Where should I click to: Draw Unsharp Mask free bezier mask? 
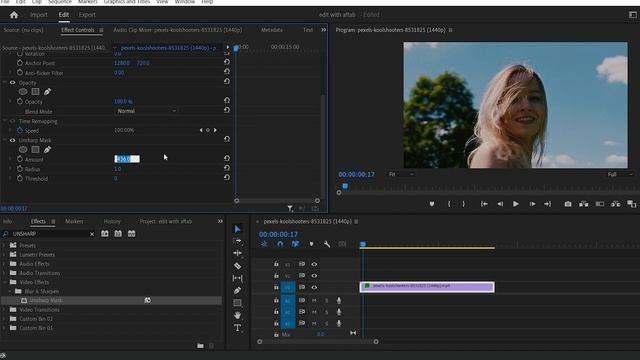(47, 150)
